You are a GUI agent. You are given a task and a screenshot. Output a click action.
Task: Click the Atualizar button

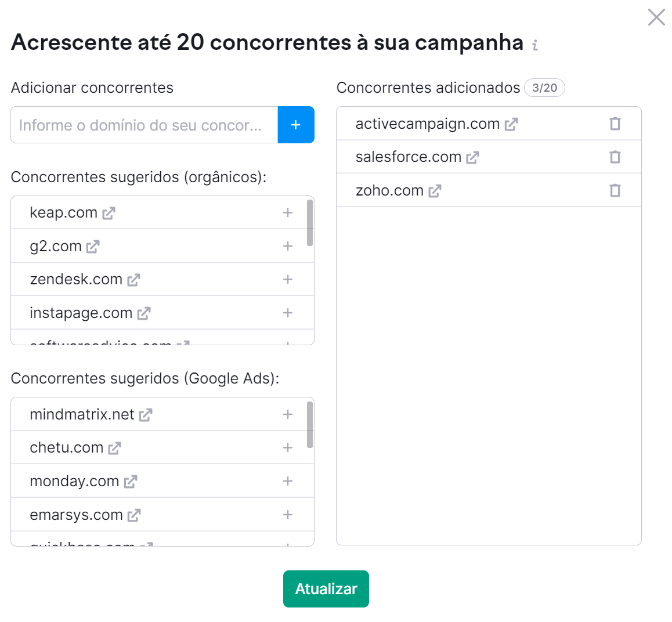[326, 588]
